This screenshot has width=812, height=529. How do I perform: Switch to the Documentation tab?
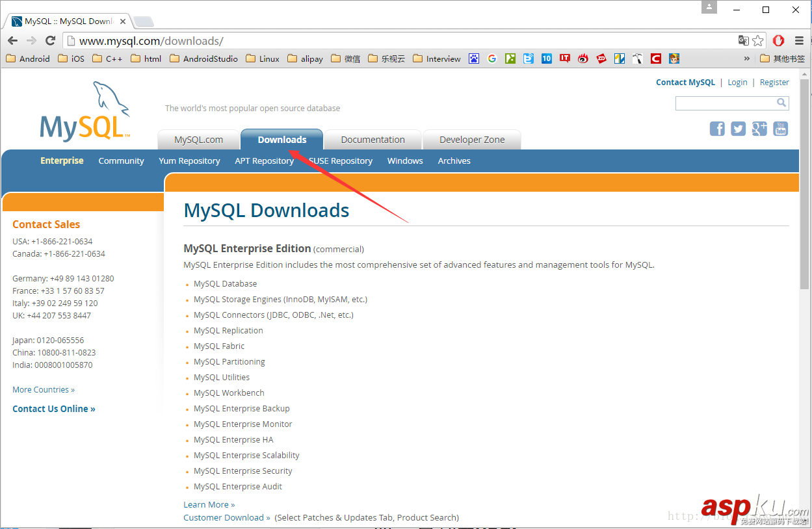tap(373, 140)
